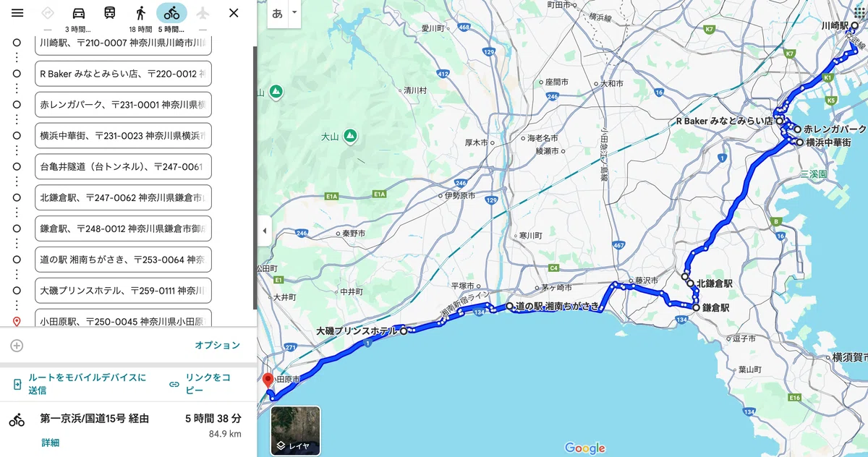Click the 鎌倉駅 marker on map

tap(696, 307)
